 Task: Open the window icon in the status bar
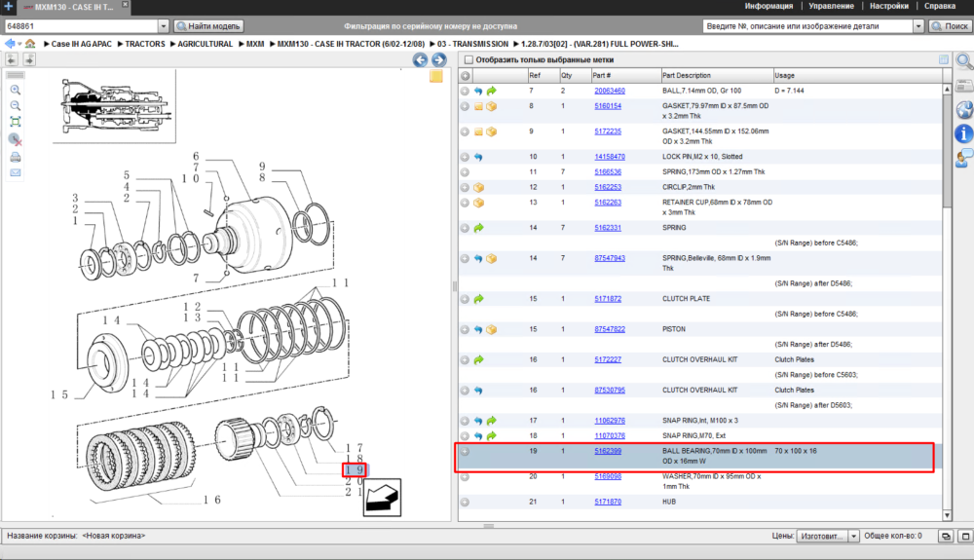pos(965,536)
